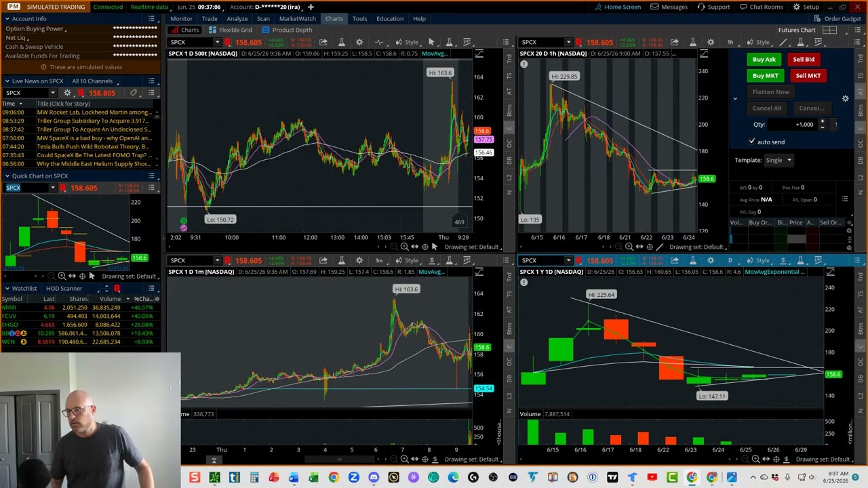This screenshot has width=868, height=488.
Task: Toggle the TS sidebar button beside top-left chart
Action: click(509, 75)
